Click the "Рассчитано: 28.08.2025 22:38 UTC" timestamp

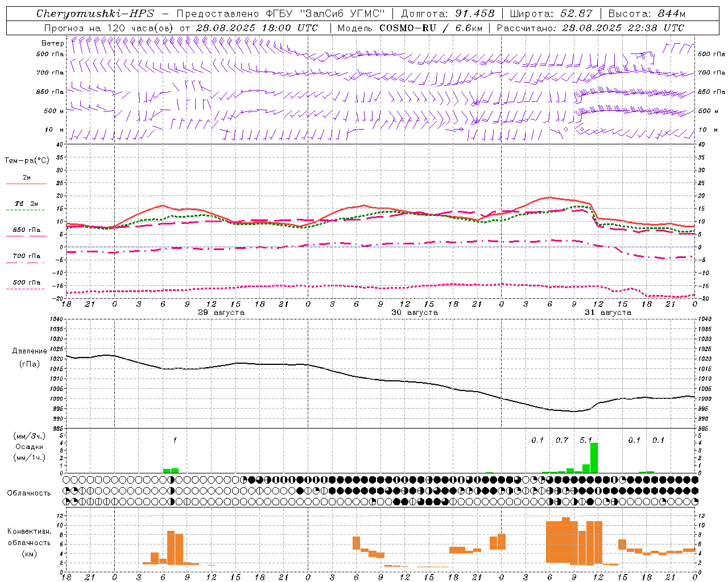(590, 28)
